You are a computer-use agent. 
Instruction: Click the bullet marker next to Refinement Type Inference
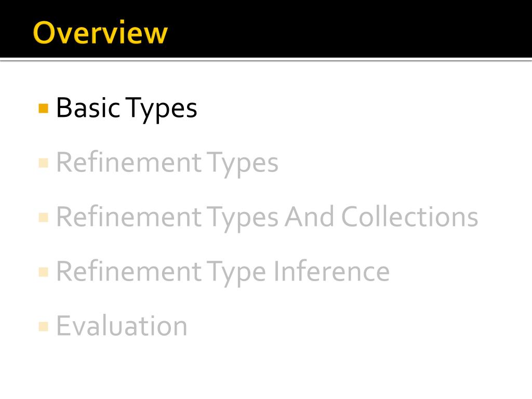tap(44, 272)
